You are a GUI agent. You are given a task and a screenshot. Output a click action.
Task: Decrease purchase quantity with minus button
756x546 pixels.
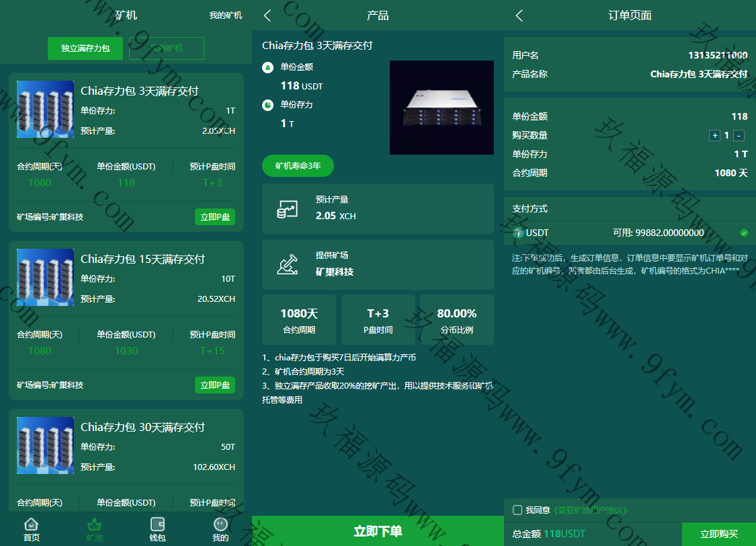tap(739, 135)
